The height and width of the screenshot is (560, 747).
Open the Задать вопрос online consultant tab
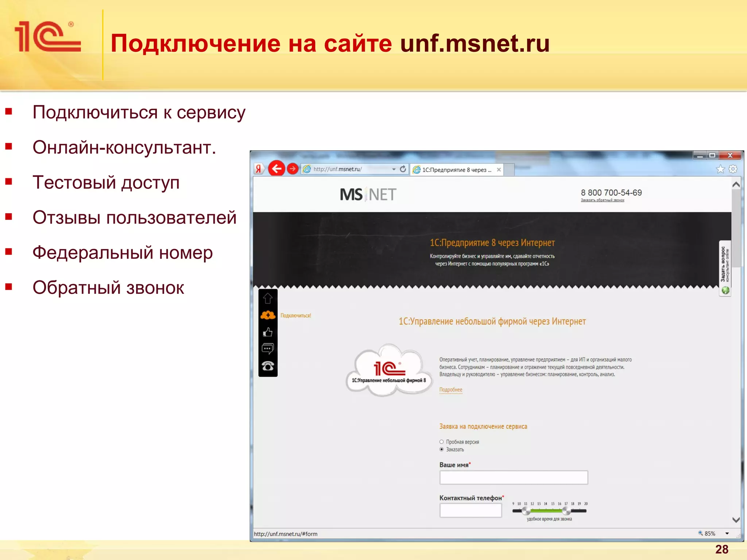[725, 269]
